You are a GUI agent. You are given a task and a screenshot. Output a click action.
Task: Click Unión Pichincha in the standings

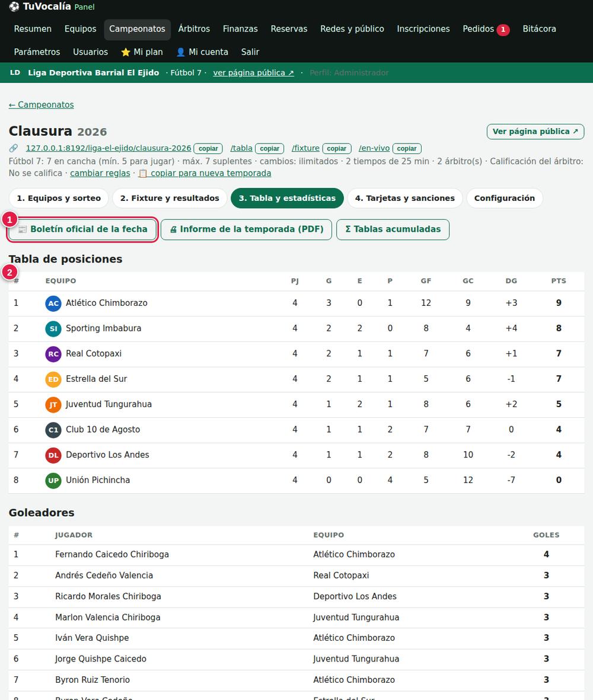point(98,480)
